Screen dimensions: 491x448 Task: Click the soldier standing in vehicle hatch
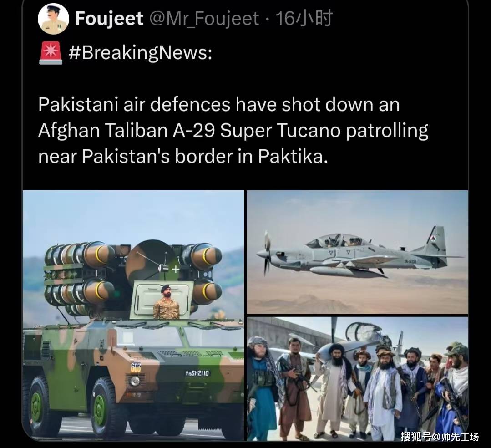166,302
